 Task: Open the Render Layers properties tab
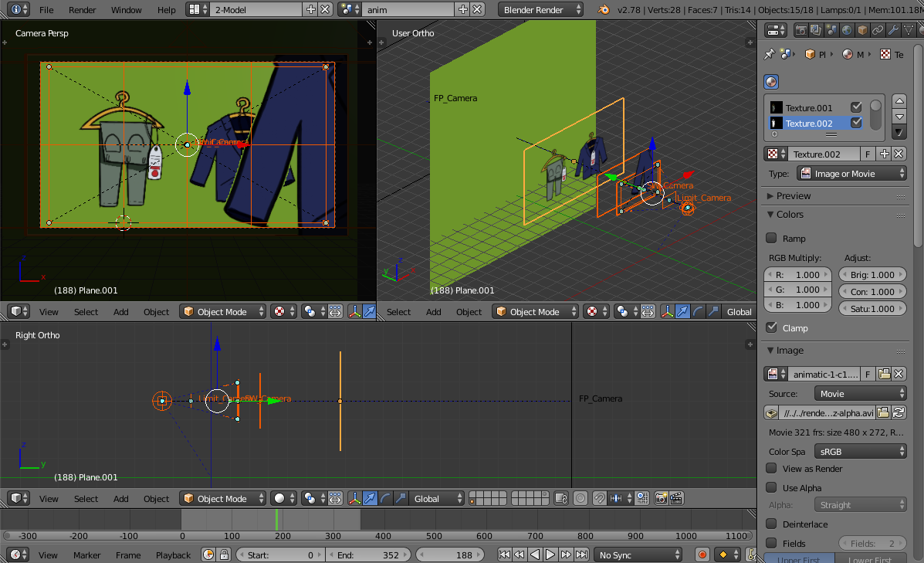coord(816,30)
